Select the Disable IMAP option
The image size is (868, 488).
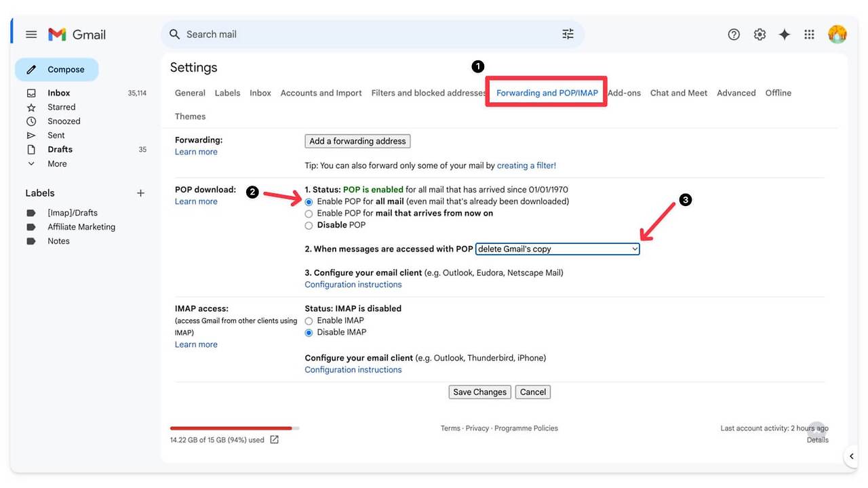[x=309, y=333]
